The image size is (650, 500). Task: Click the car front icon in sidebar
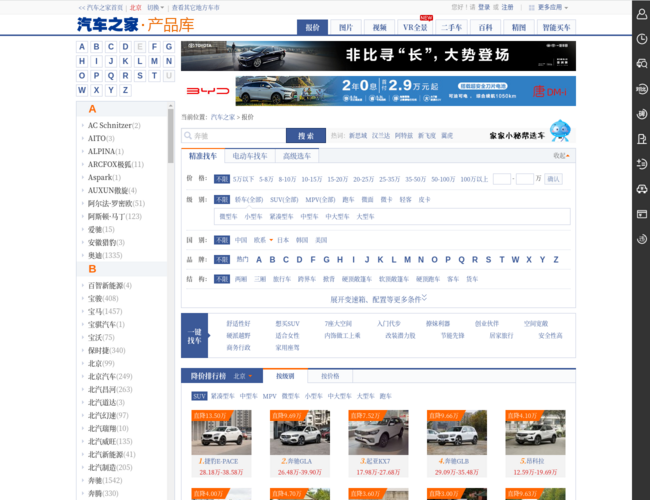(641, 189)
